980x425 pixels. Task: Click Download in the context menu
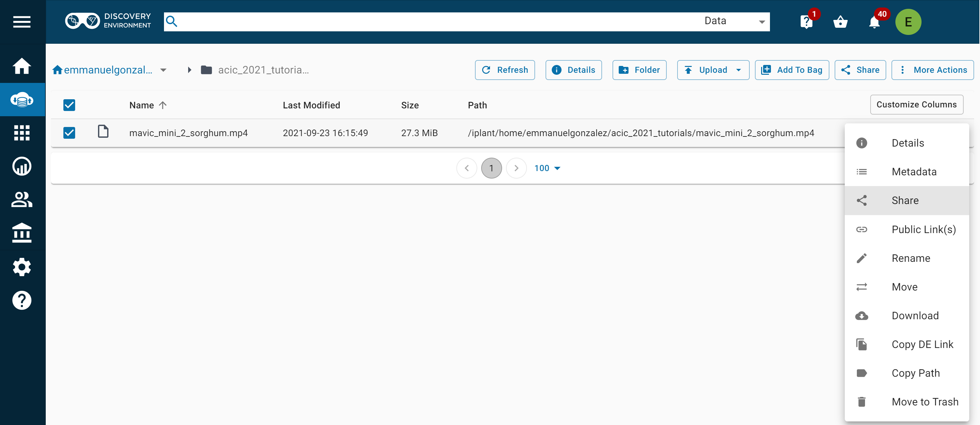[x=915, y=316]
